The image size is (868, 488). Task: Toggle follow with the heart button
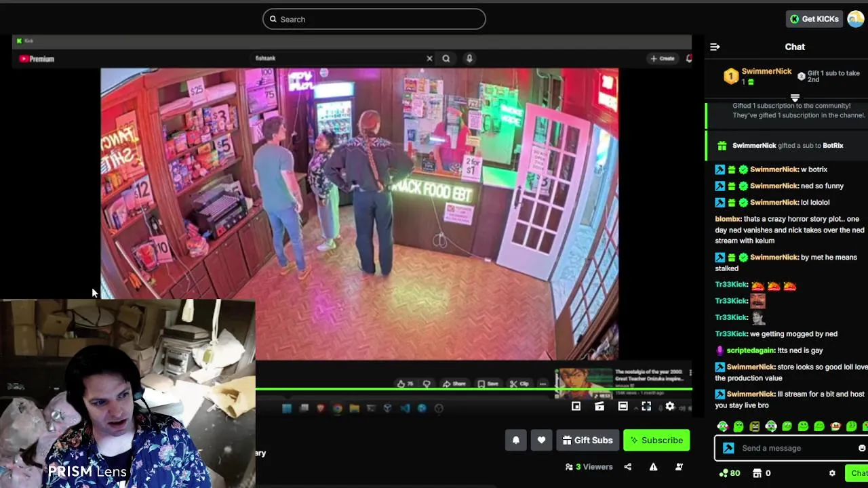click(541, 440)
